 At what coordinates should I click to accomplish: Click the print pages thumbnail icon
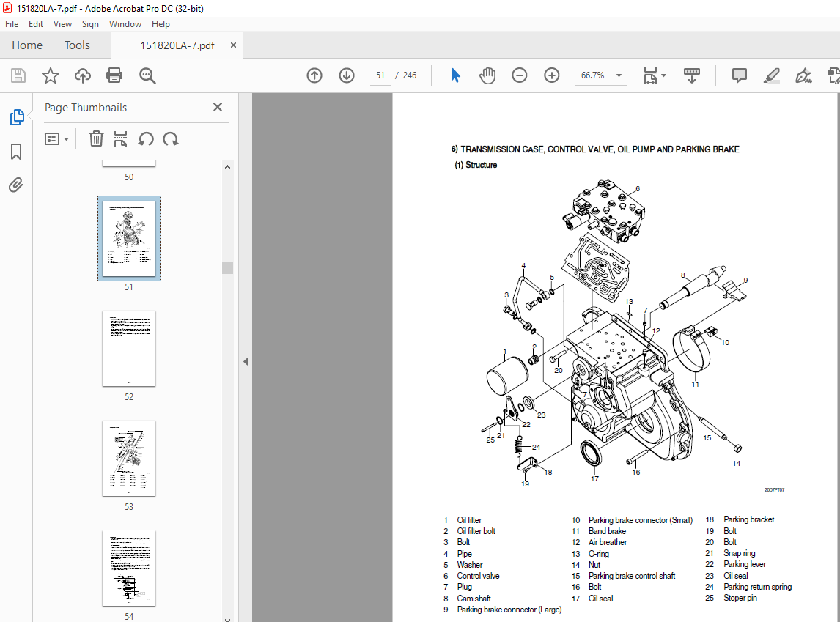pos(120,139)
